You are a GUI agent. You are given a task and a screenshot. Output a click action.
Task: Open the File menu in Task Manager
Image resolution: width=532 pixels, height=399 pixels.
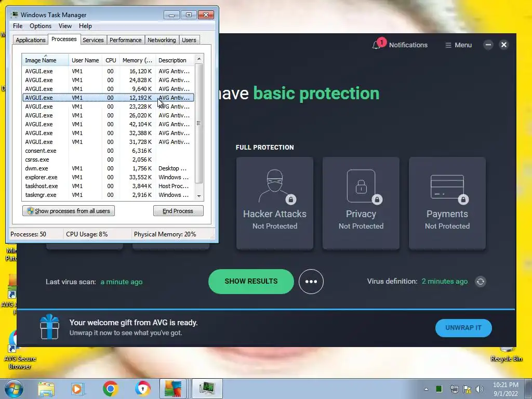pos(18,26)
